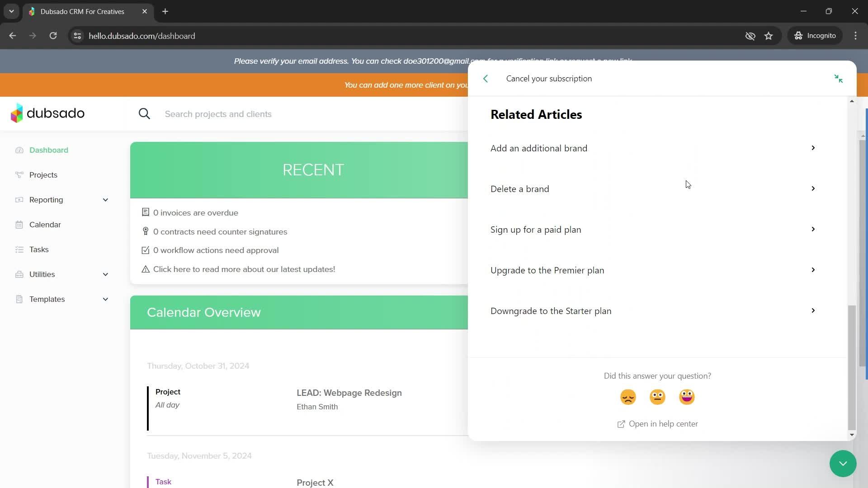
Task: Click the overdue invoices icon
Action: click(x=146, y=212)
